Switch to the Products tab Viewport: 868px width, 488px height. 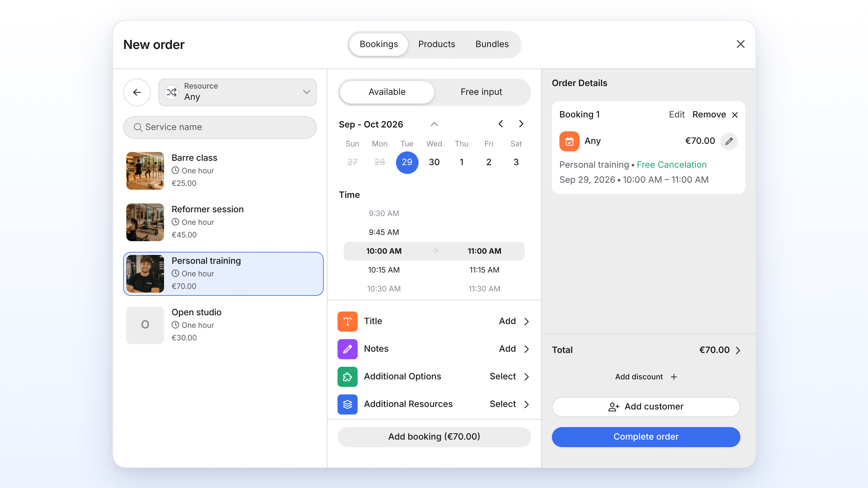pyautogui.click(x=437, y=44)
